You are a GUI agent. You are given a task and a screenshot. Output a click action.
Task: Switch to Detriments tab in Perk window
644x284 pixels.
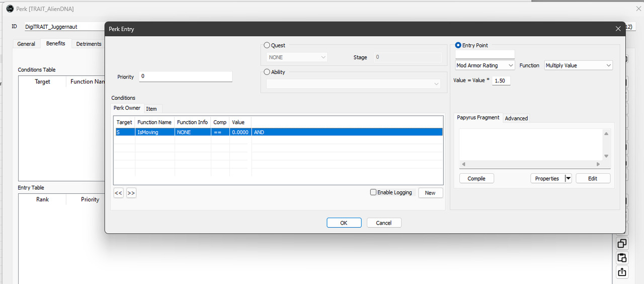[89, 44]
